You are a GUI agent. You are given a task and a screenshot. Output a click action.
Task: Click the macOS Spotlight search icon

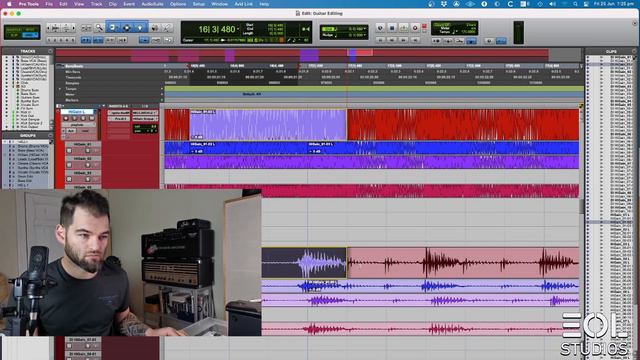pos(575,4)
